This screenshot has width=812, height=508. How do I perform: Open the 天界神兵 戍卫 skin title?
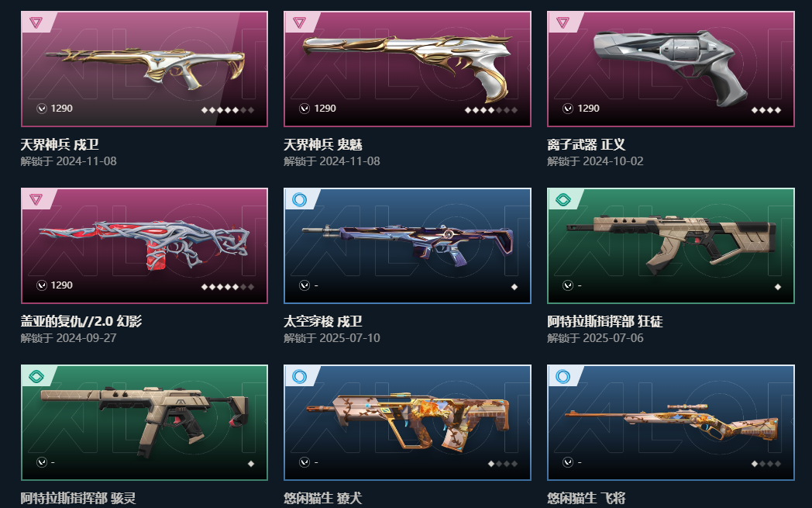click(x=60, y=144)
